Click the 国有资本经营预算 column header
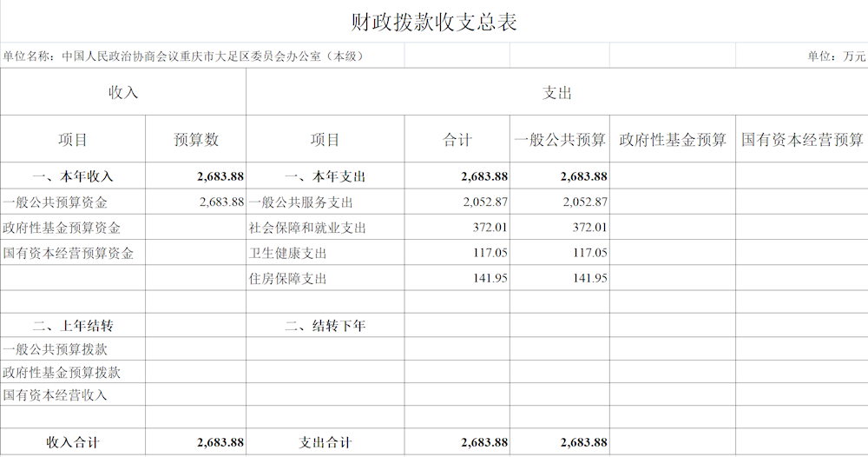 tap(802, 140)
